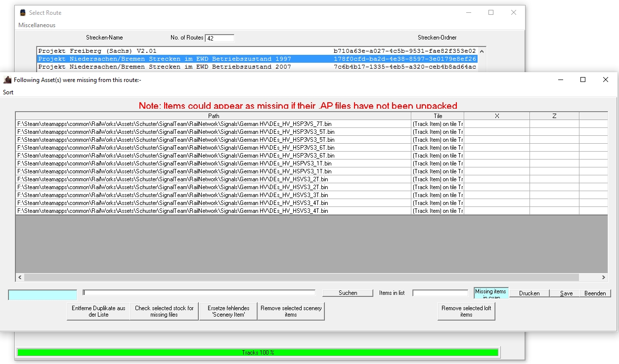Click the X column header
The width and height of the screenshot is (619, 364).
pyautogui.click(x=497, y=116)
